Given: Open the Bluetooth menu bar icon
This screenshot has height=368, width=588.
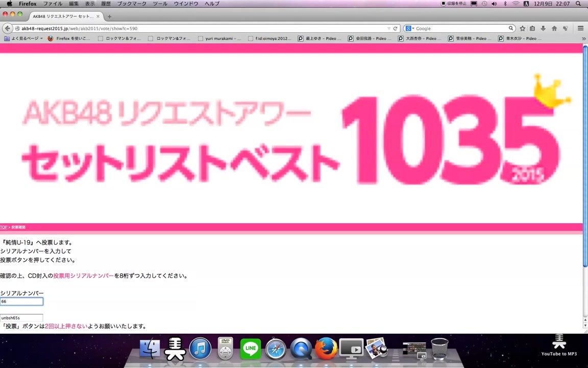Looking at the screenshot, I should tap(505, 4).
